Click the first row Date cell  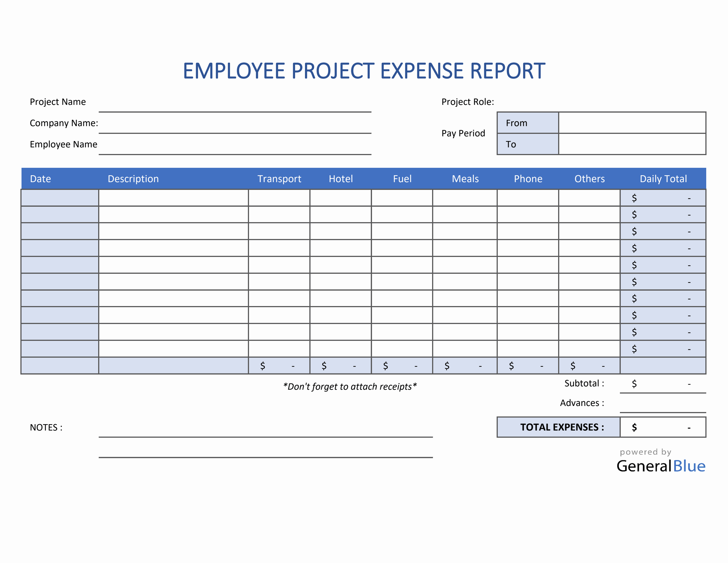[x=60, y=198]
